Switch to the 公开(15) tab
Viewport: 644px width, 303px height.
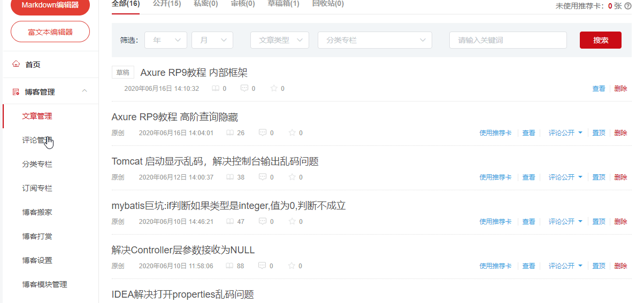click(x=167, y=4)
